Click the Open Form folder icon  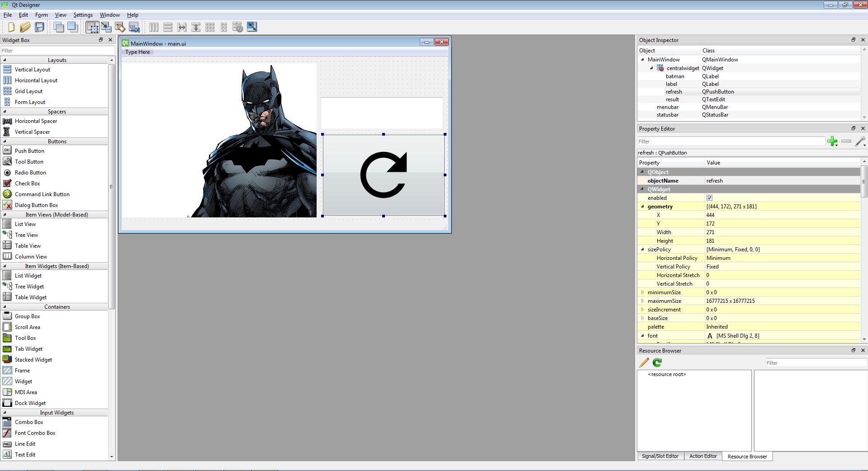click(25, 27)
